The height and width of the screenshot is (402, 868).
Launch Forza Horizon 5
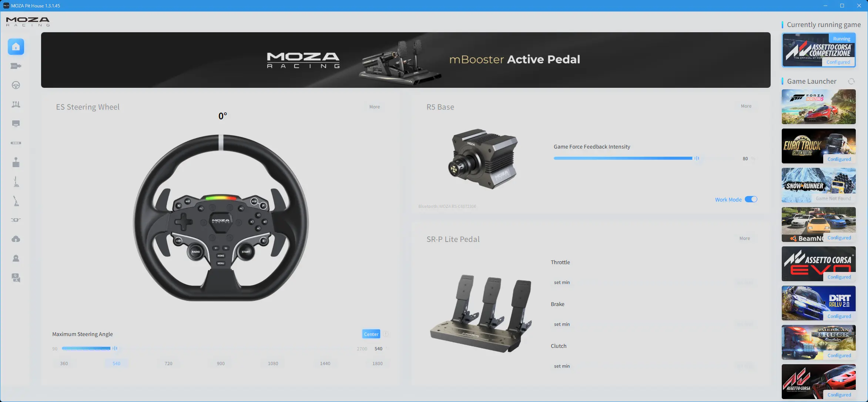[819, 107]
